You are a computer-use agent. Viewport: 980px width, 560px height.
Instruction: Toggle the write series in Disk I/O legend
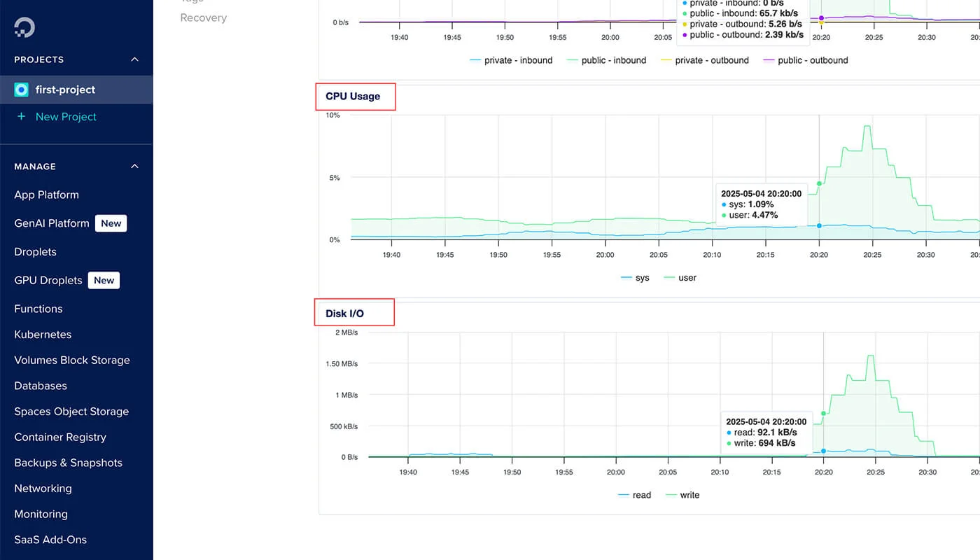click(x=682, y=495)
